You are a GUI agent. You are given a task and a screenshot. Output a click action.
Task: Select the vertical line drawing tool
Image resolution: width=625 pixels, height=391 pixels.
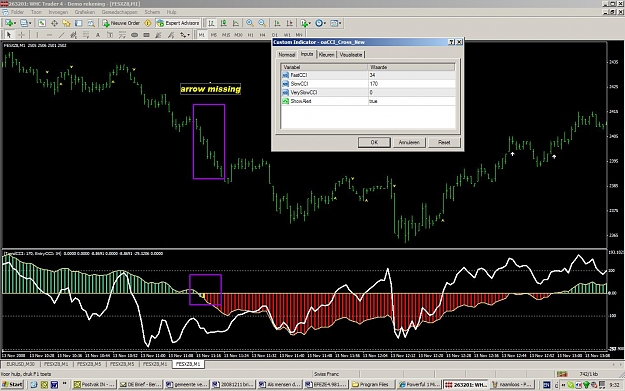pyautogui.click(x=37, y=35)
